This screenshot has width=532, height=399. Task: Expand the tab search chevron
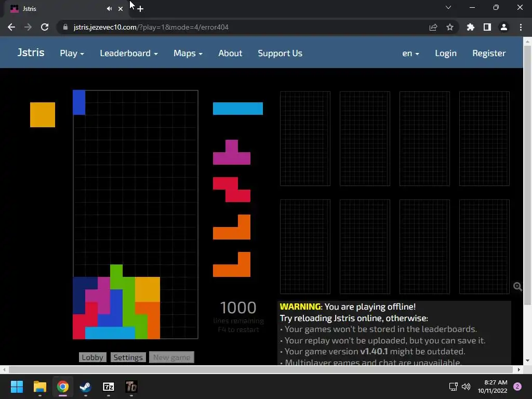pyautogui.click(x=448, y=7)
